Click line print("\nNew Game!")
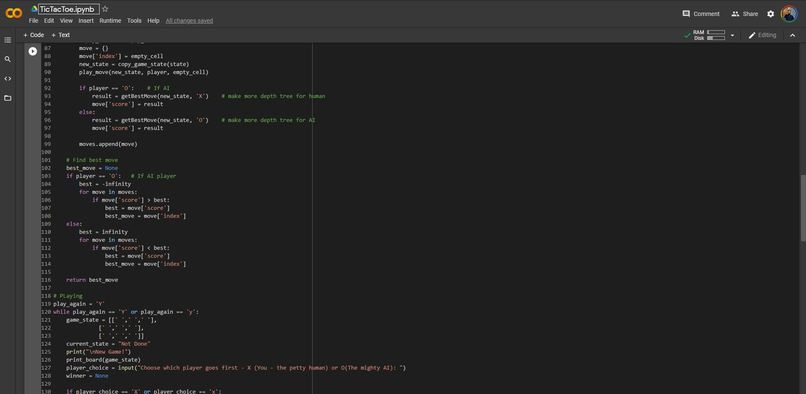The width and height of the screenshot is (806, 394). click(x=98, y=351)
